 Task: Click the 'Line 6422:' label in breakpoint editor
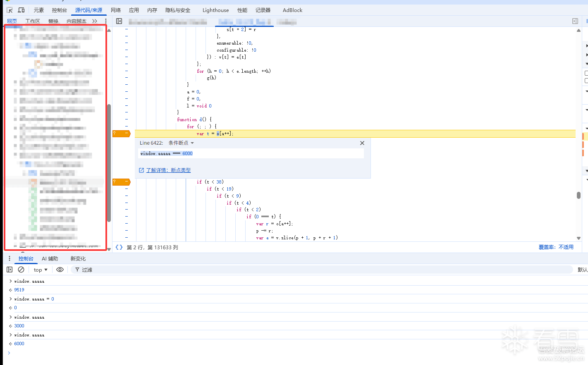click(x=151, y=143)
